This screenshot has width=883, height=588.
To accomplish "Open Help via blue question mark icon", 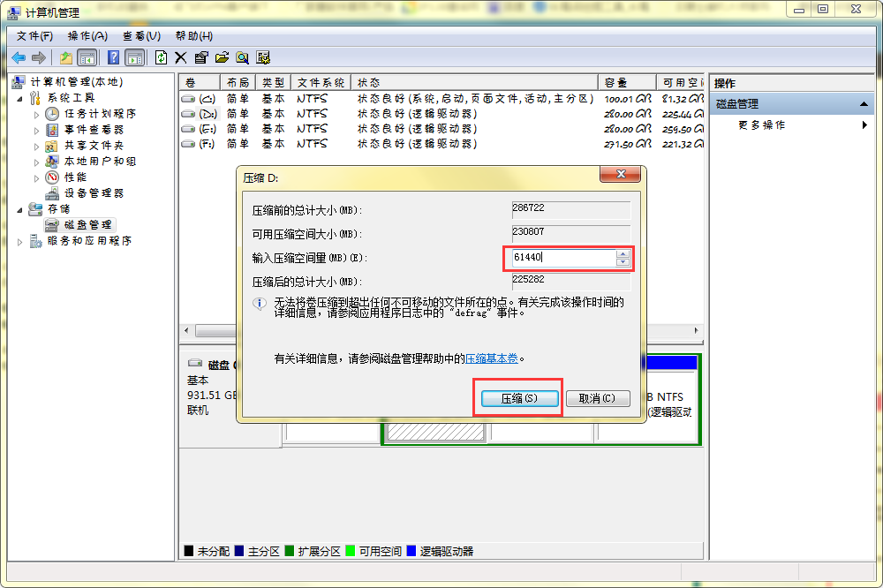I will click(x=113, y=57).
